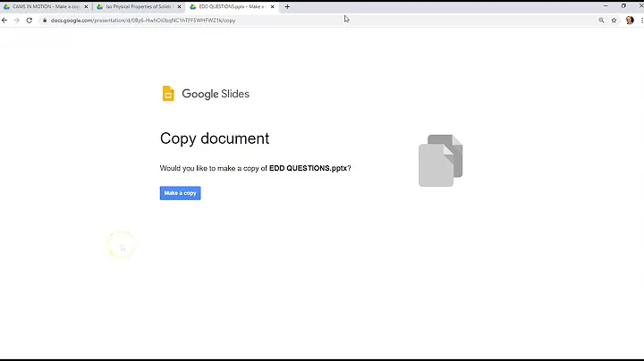Reload the current page
644x361 pixels.
coord(30,20)
